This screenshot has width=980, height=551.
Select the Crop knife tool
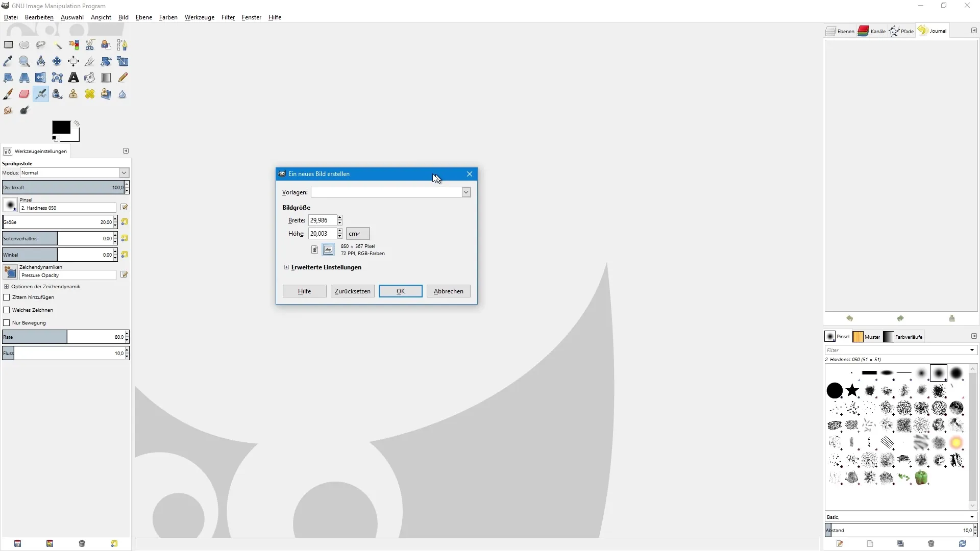(90, 61)
